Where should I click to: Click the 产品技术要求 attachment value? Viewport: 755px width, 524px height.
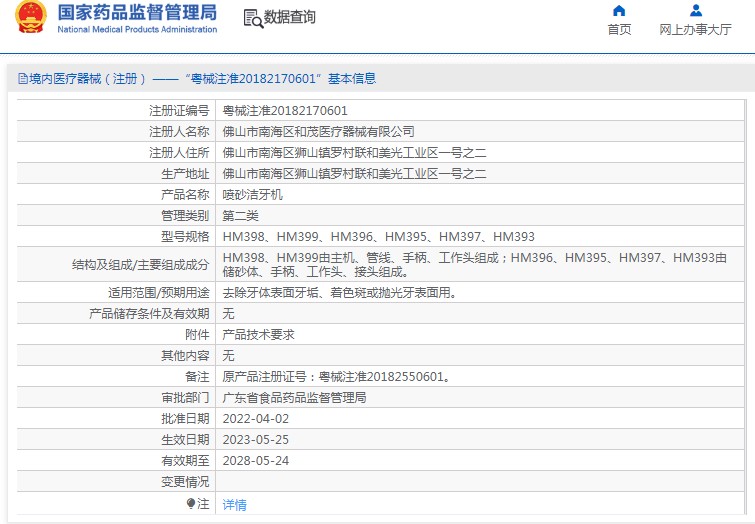pyautogui.click(x=258, y=335)
